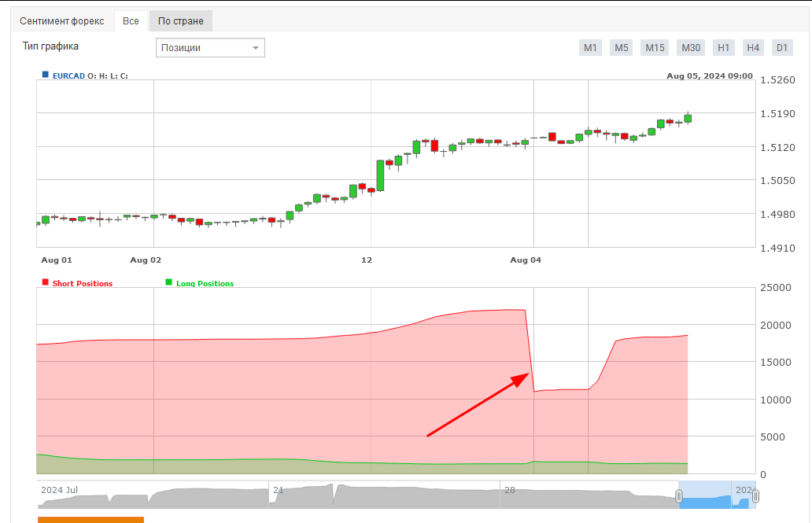
Task: Click the 'Aug 04' axis label
Action: tap(526, 260)
